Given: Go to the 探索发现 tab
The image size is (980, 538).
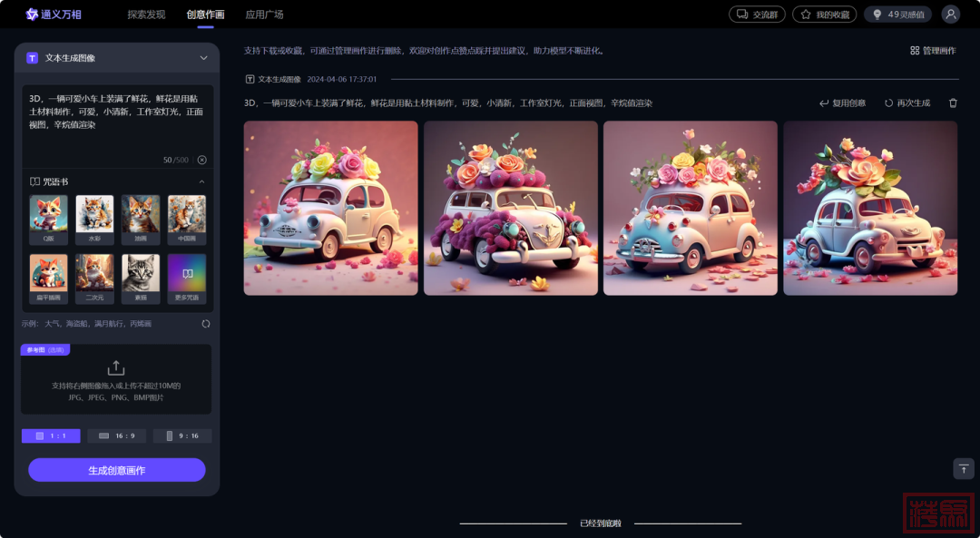Looking at the screenshot, I should click(146, 15).
